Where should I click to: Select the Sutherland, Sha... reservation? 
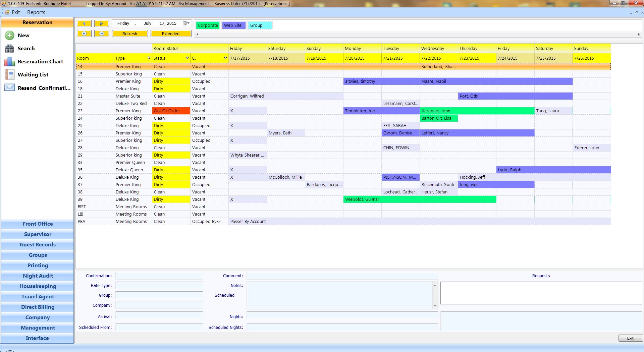point(438,67)
